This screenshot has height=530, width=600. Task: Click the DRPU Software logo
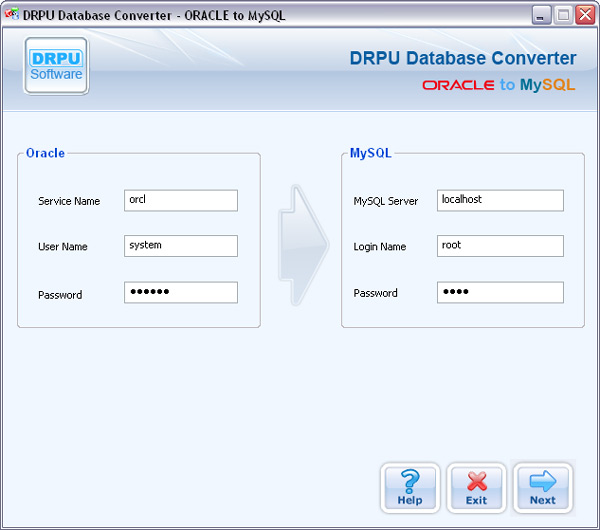tap(56, 66)
